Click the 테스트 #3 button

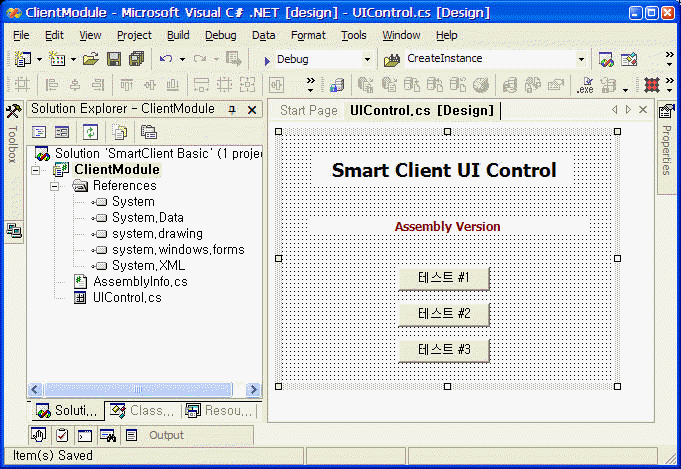pos(444,350)
